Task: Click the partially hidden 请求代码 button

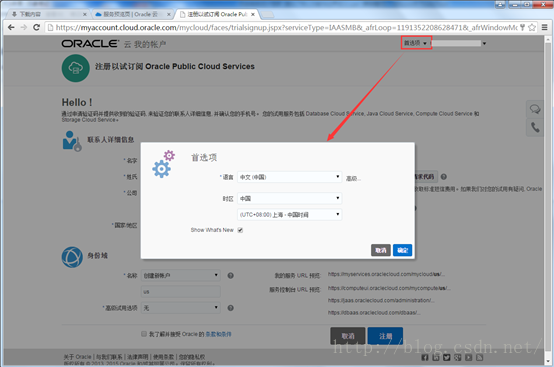Action: click(426, 177)
